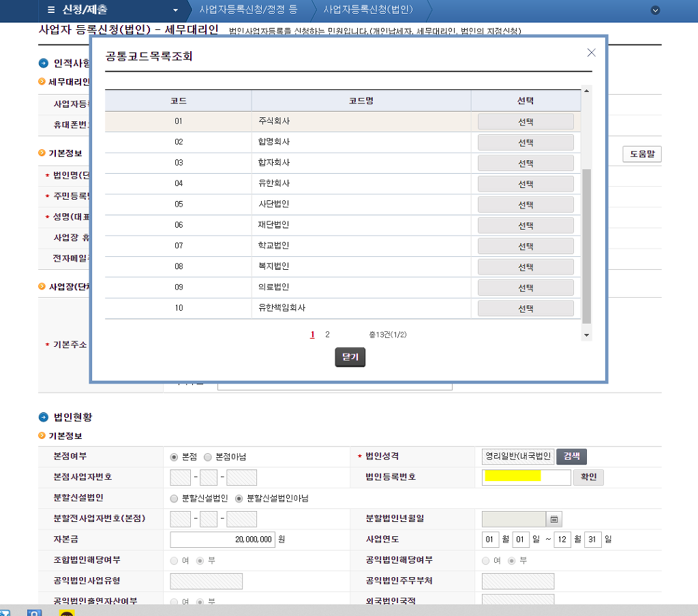698x616 pixels.
Task: Click the 공익법인사업유형 field
Action: 207,581
